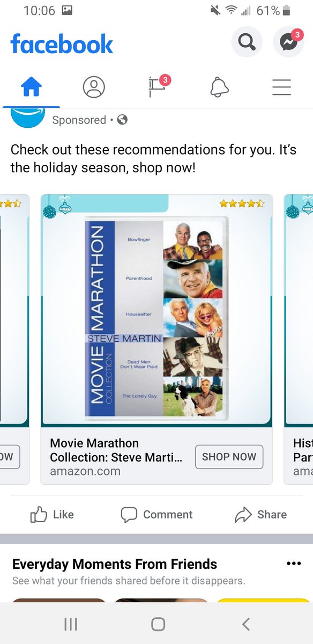Tap Android recent apps button
Image resolution: width=313 pixels, height=644 pixels.
pyautogui.click(x=71, y=624)
